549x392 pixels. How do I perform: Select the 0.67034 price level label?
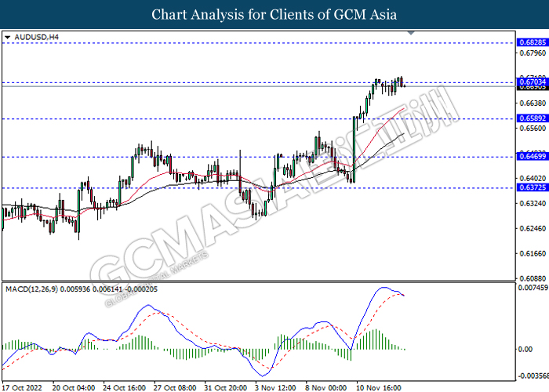tap(533, 82)
